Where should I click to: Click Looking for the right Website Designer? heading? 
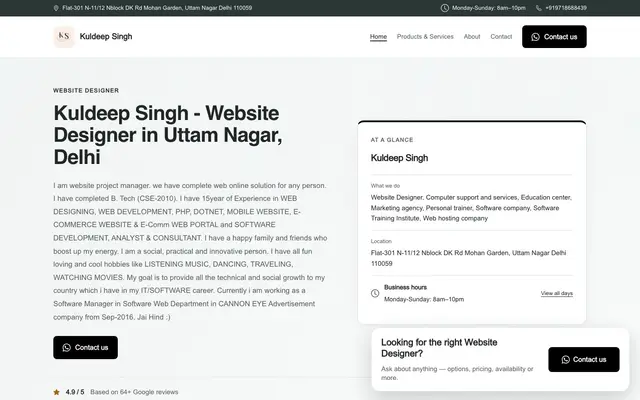[x=439, y=348]
